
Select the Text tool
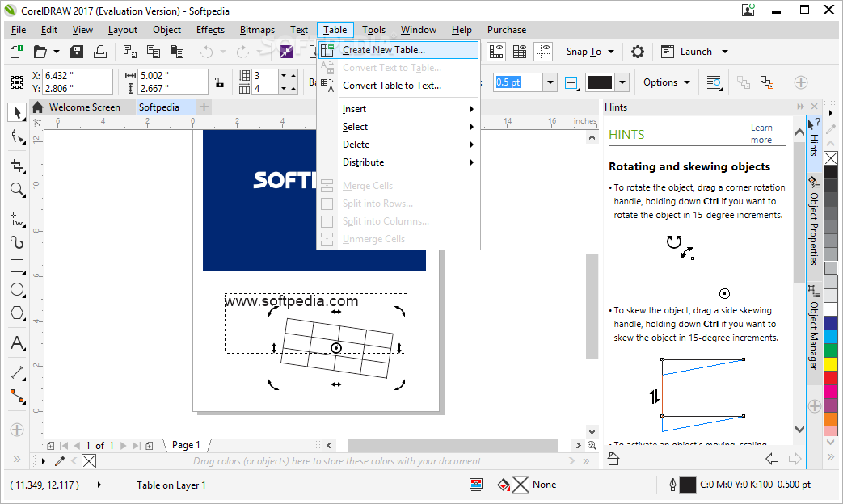point(17,342)
